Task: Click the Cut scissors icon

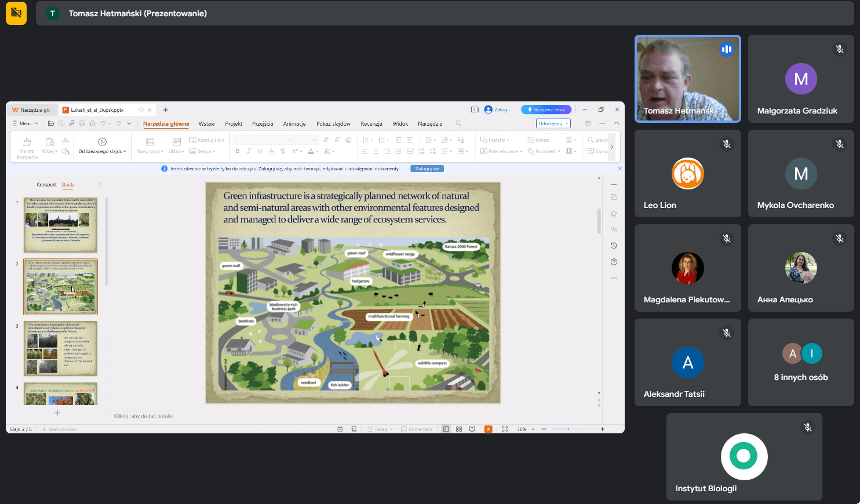Action: click(x=65, y=140)
